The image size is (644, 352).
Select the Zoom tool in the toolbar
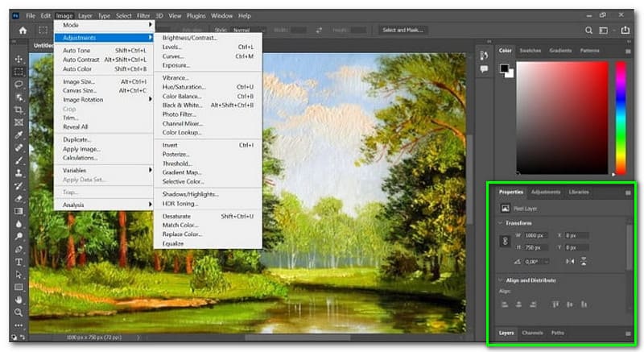pyautogui.click(x=19, y=312)
